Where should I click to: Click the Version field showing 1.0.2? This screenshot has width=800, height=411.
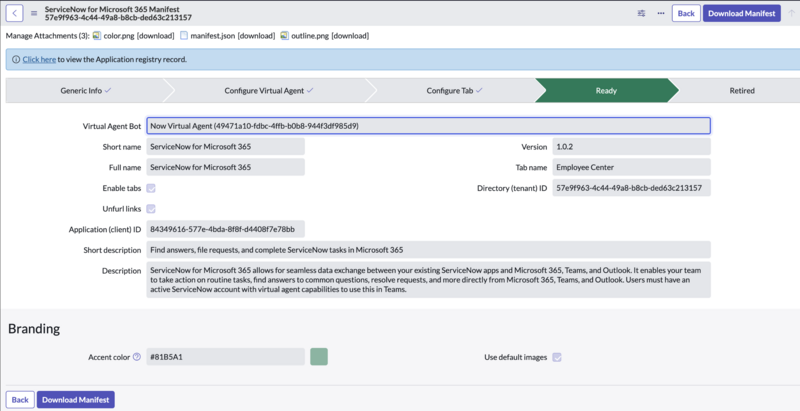[631, 147]
